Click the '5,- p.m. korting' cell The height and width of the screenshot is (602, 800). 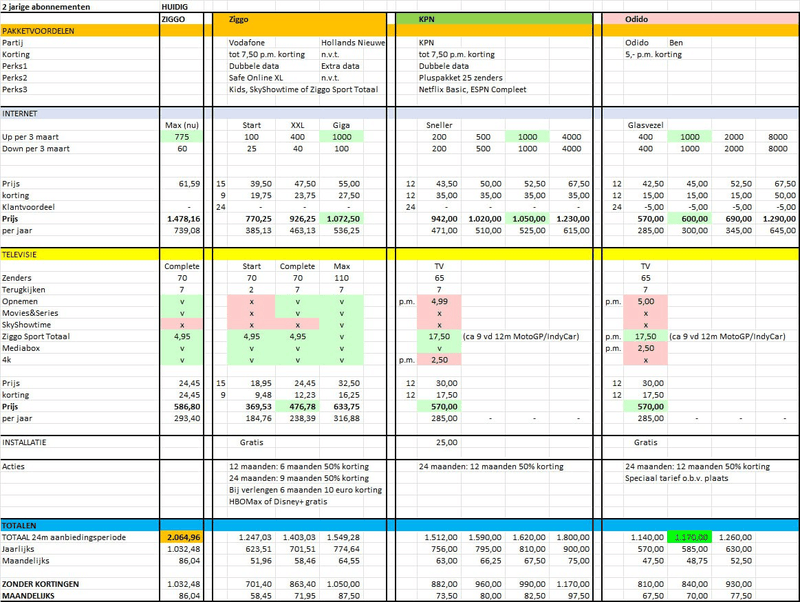coord(654,55)
